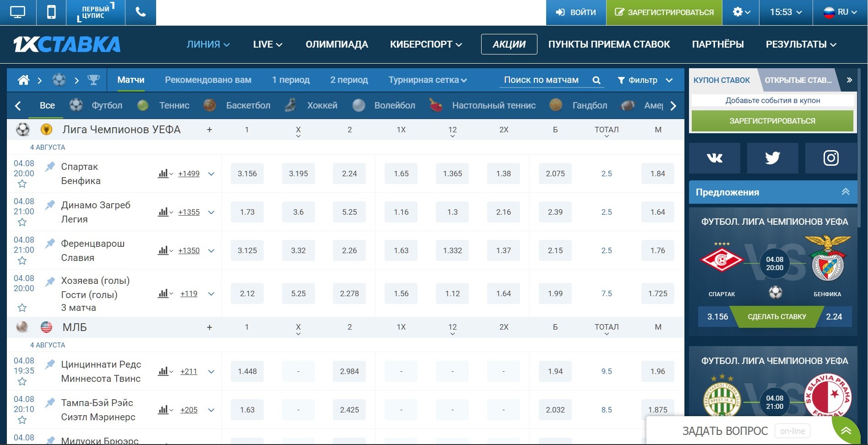Filter by Баскетбол
The image size is (868, 445).
(237, 106)
